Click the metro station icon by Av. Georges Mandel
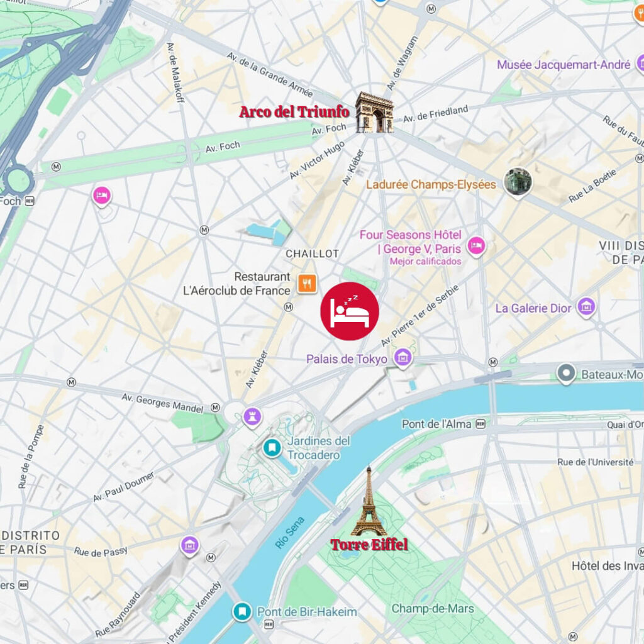This screenshot has height=644, width=644. pyautogui.click(x=215, y=408)
